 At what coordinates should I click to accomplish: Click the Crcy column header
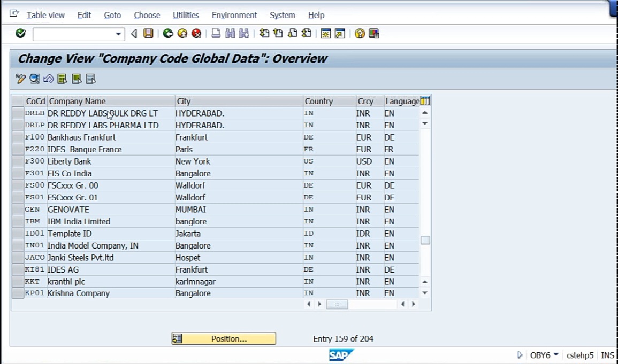370,101
